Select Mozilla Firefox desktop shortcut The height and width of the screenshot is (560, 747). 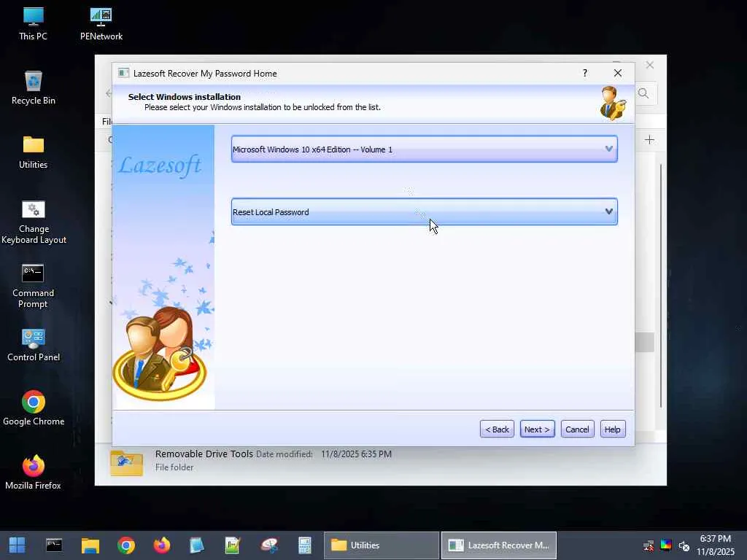34,472
